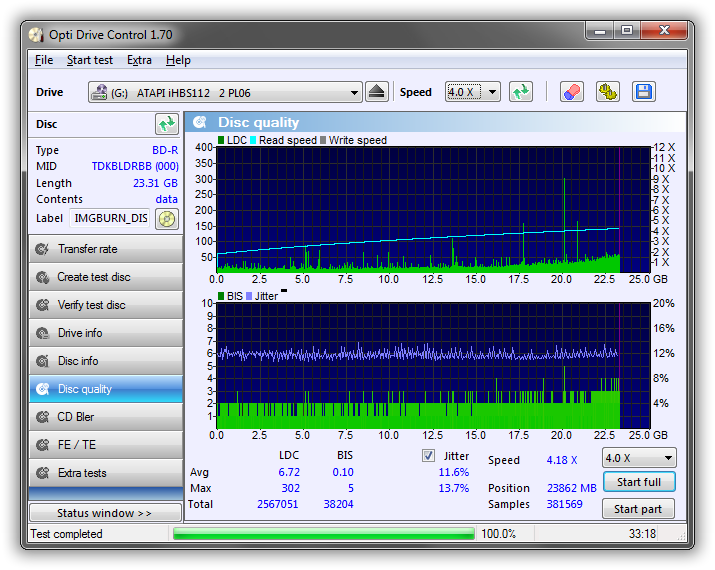Click the disc Type value BD-R
715x570 pixels.
coord(165,150)
